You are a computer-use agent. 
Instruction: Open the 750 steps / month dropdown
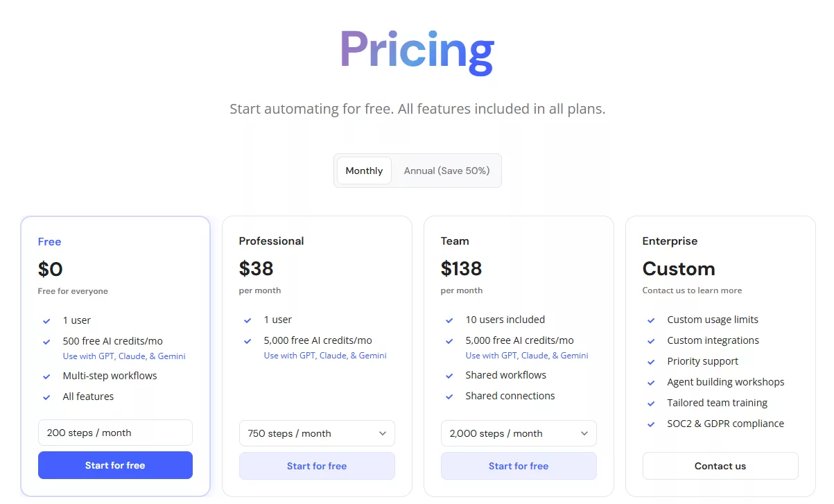coord(317,433)
